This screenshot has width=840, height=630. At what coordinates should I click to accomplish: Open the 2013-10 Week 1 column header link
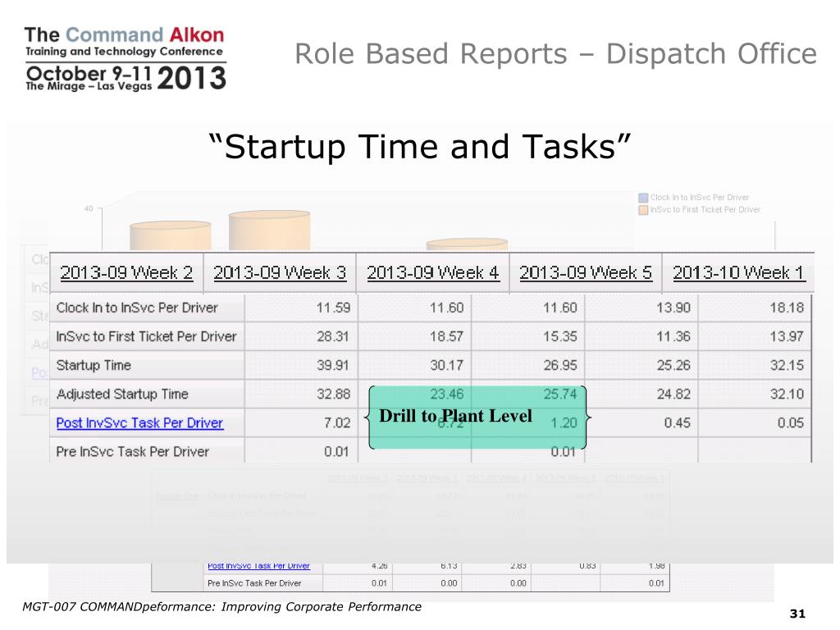[739, 272]
